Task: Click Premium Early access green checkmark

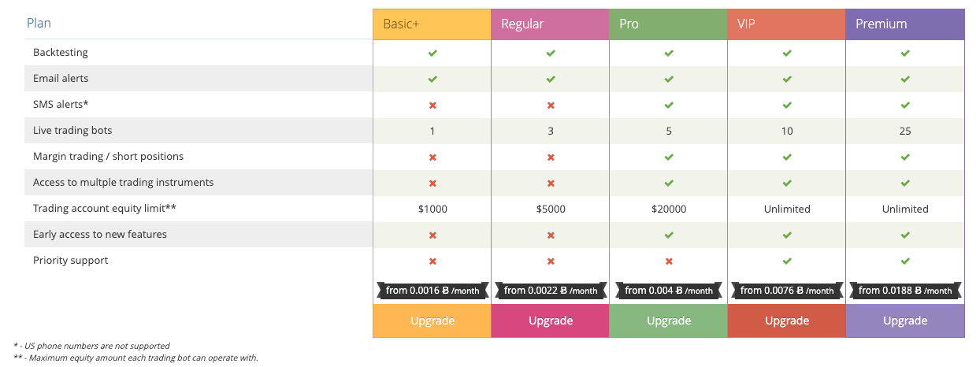Action: pyautogui.click(x=905, y=235)
